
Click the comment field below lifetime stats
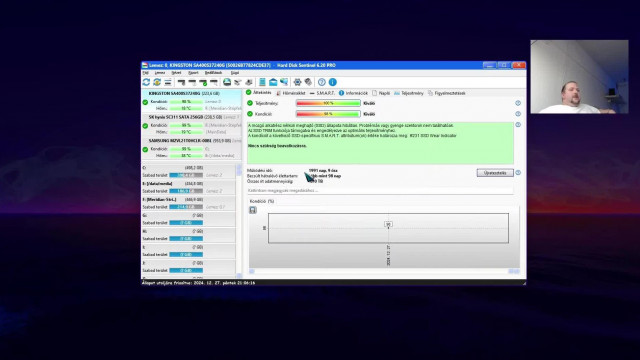[380, 191]
